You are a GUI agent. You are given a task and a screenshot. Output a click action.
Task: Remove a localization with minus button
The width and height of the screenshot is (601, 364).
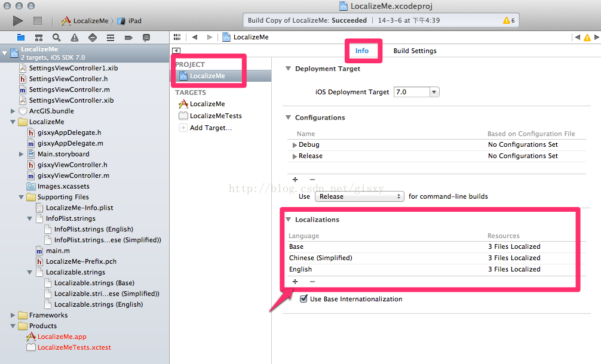coord(312,281)
